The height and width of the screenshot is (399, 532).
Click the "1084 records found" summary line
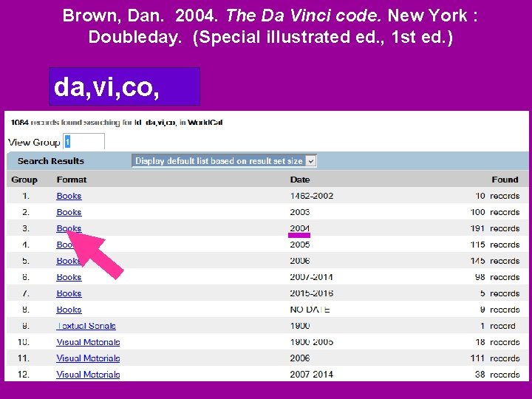click(117, 123)
